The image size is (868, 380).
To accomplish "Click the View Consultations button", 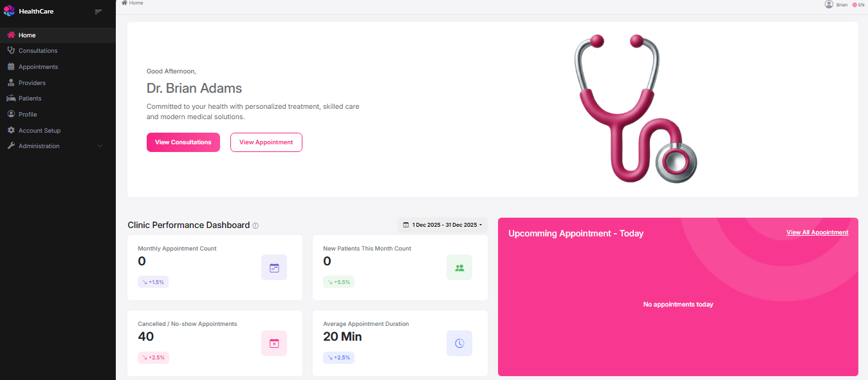I will (x=183, y=142).
